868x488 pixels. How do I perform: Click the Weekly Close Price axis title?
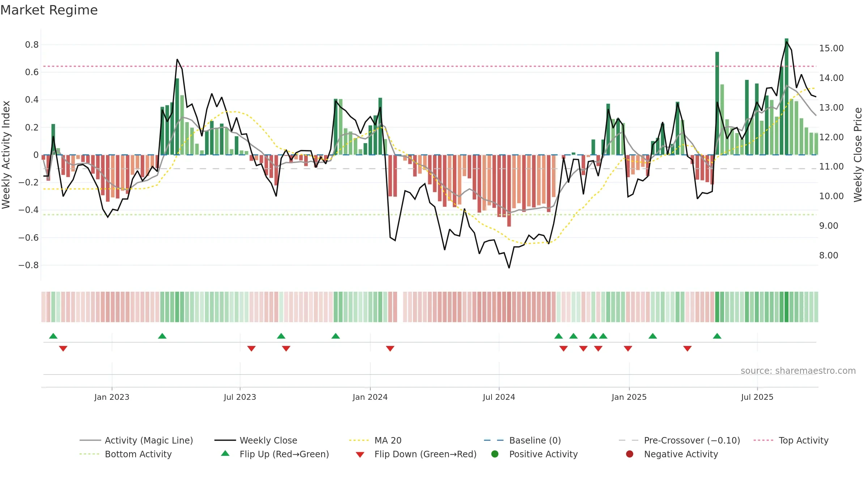858,155
